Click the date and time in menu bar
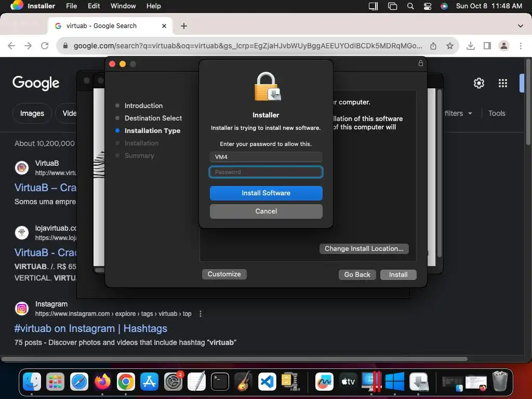The image size is (532, 399). pyautogui.click(x=489, y=6)
